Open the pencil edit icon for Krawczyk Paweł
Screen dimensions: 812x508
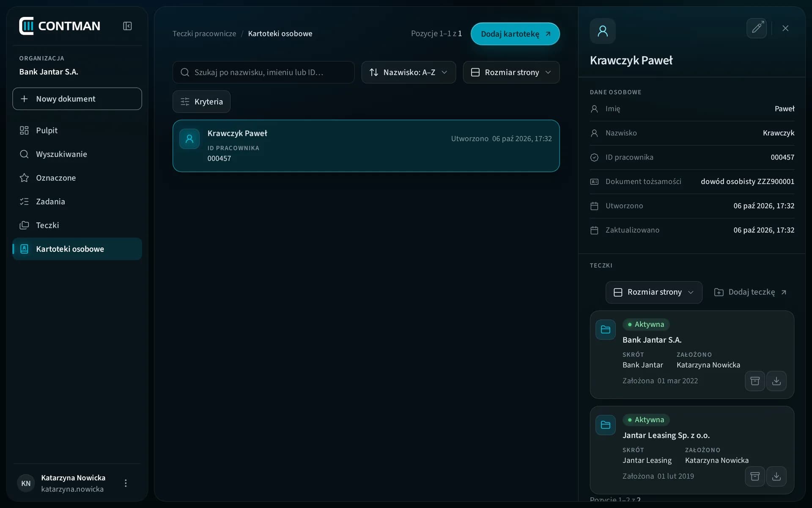click(x=757, y=28)
